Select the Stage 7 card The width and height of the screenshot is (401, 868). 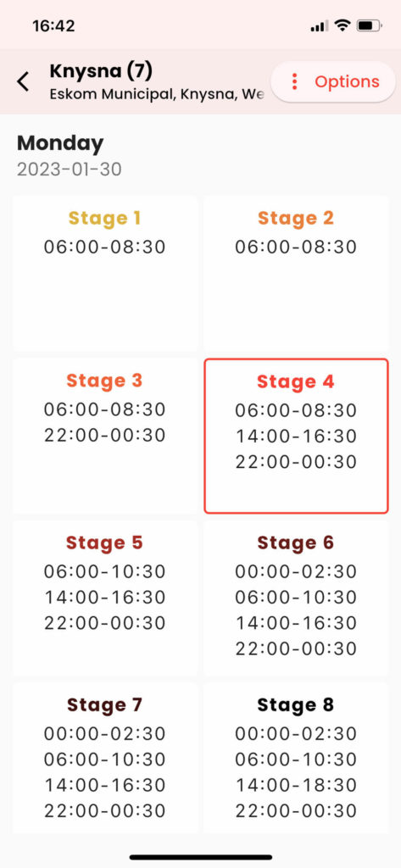coord(105,757)
